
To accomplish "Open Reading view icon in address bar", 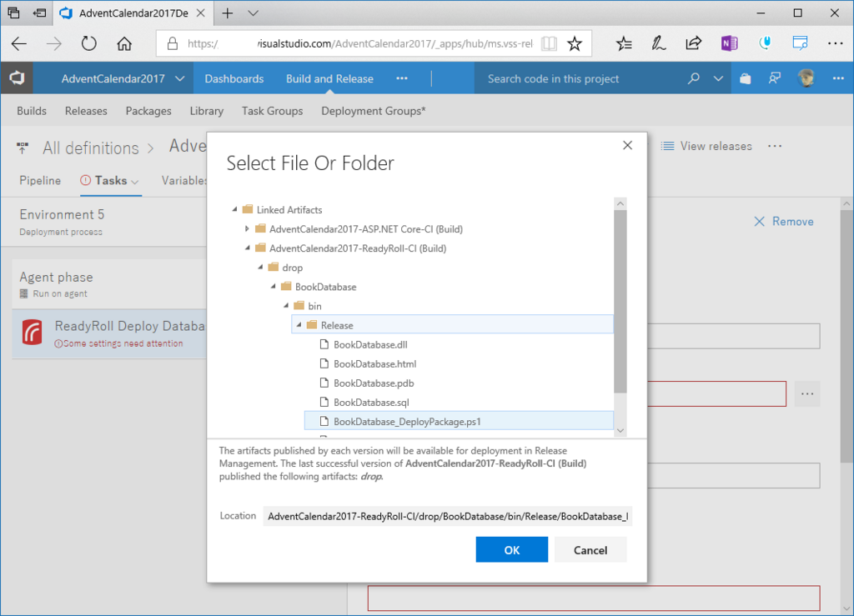I will tap(549, 43).
